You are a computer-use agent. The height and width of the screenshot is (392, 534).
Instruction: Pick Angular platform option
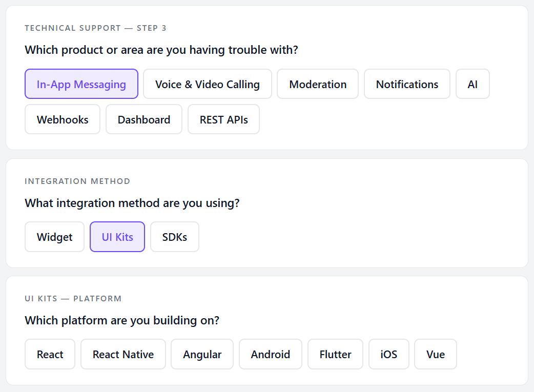(x=202, y=354)
